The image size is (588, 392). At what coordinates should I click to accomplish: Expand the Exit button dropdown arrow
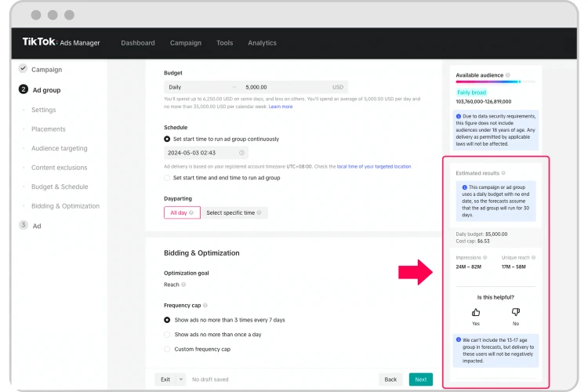(181, 379)
